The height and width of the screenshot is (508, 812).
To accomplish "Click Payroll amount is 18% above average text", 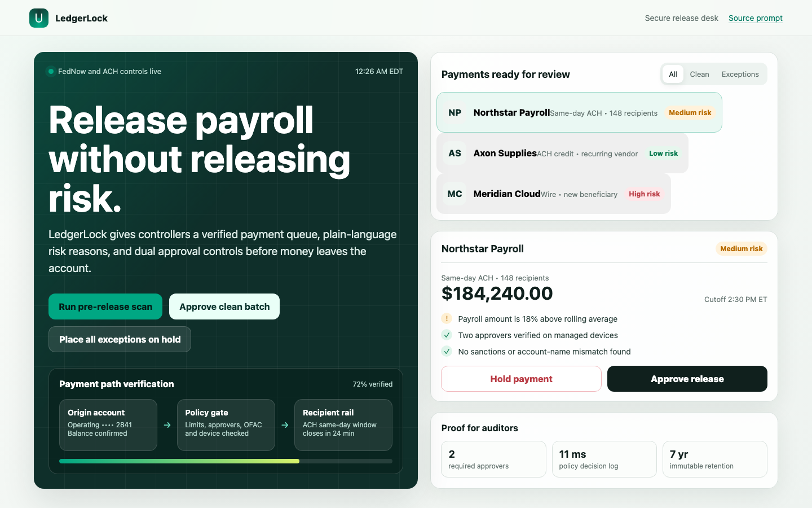I will pos(537,319).
